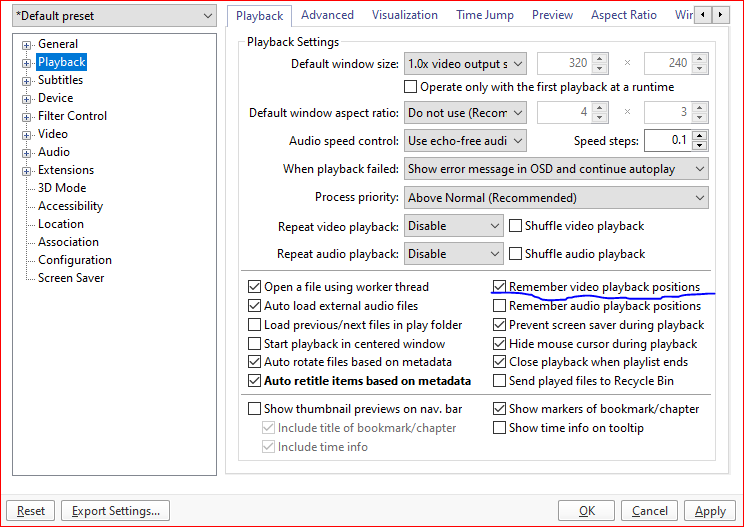Increase the Speed steps value
744x527 pixels.
700,135
